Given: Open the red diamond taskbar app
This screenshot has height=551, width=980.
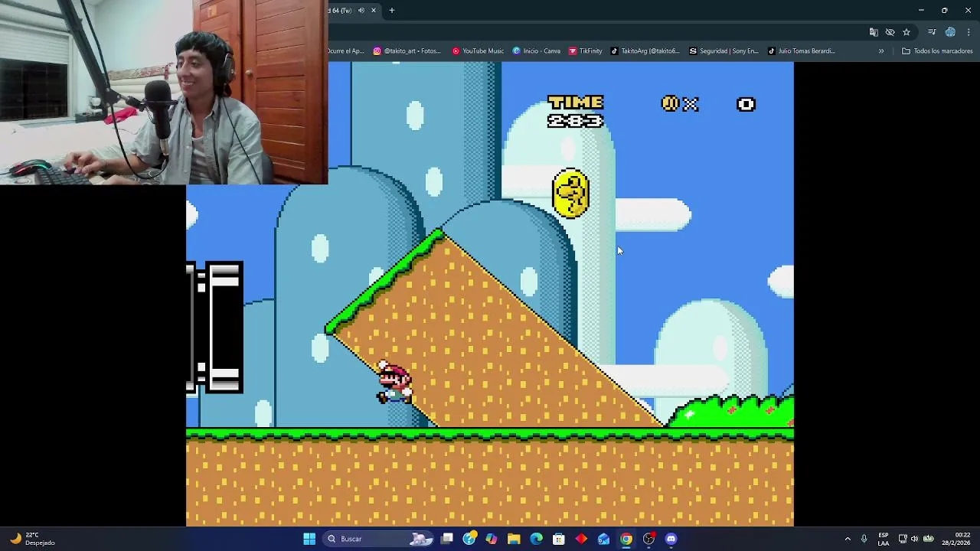Looking at the screenshot, I should click(581, 539).
